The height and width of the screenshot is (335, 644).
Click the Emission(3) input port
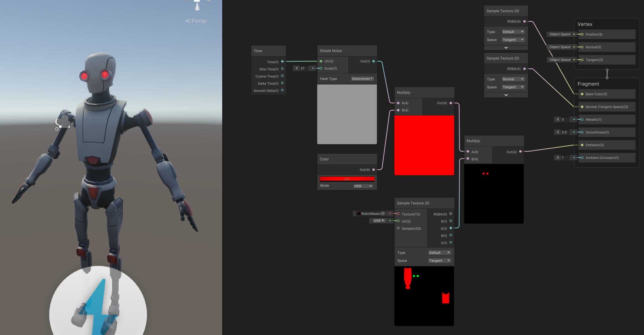(x=582, y=145)
